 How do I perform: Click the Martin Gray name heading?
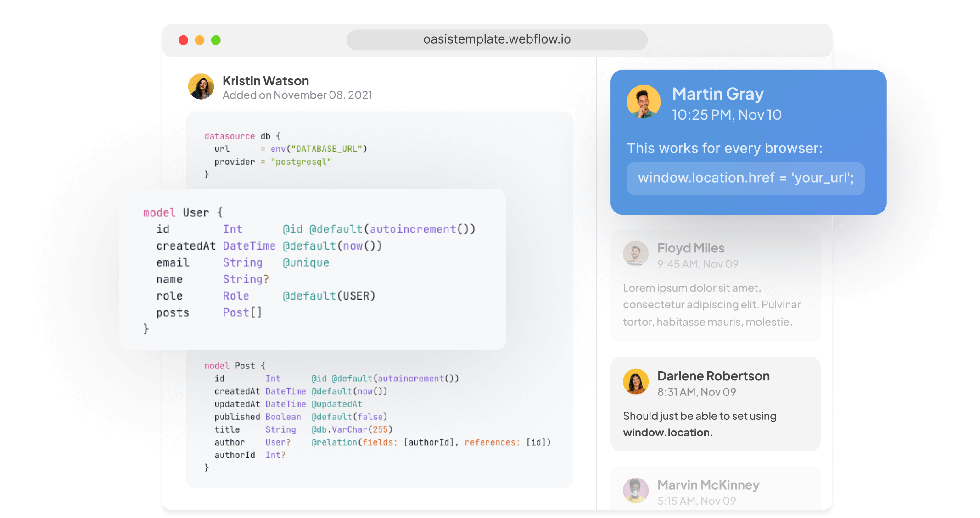tap(717, 94)
